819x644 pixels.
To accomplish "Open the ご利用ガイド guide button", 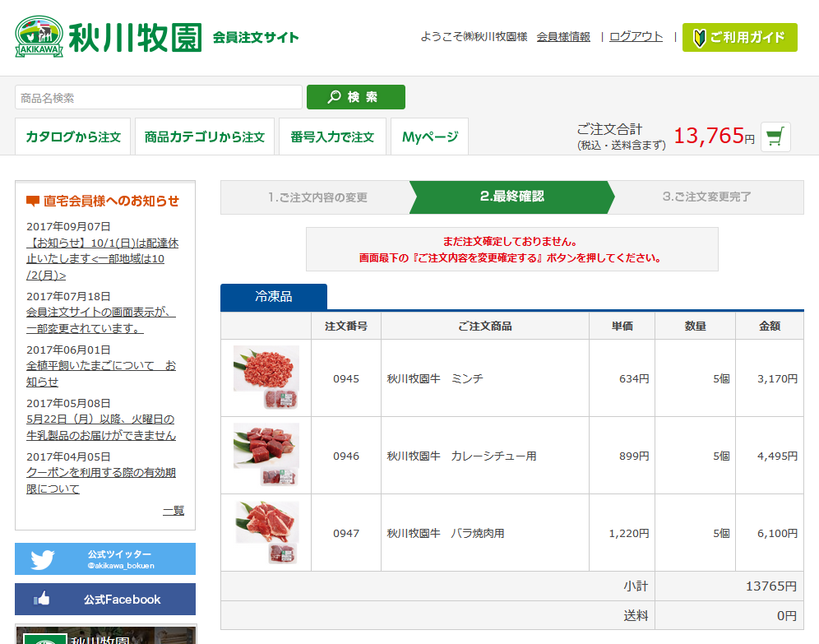I will point(739,37).
